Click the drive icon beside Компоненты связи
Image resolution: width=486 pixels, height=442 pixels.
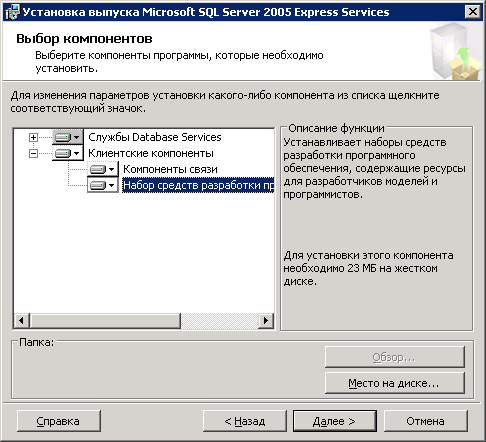click(x=98, y=169)
